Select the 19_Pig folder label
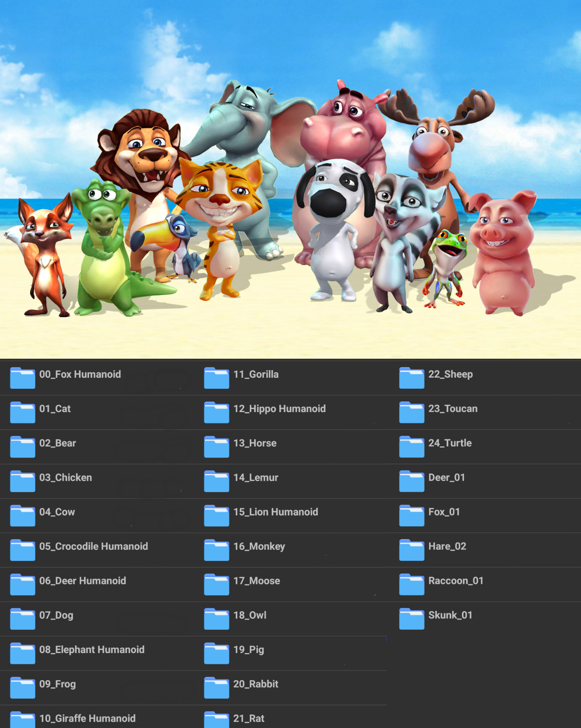The height and width of the screenshot is (728, 581). point(249,650)
